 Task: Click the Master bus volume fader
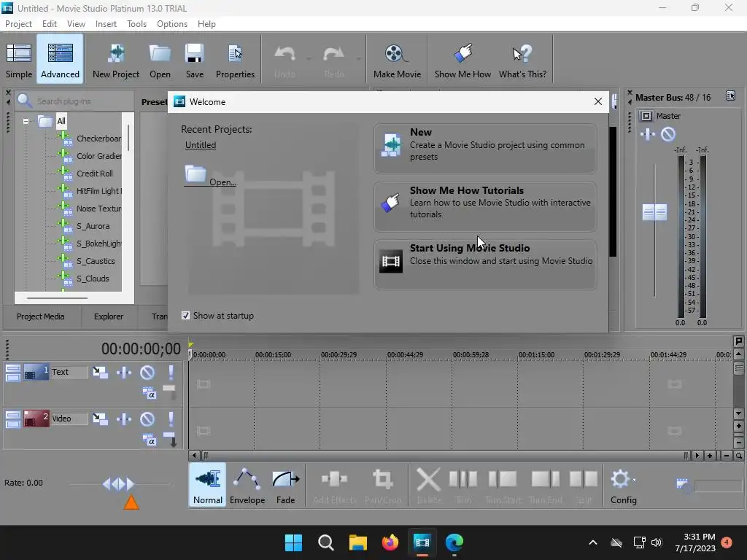point(654,212)
